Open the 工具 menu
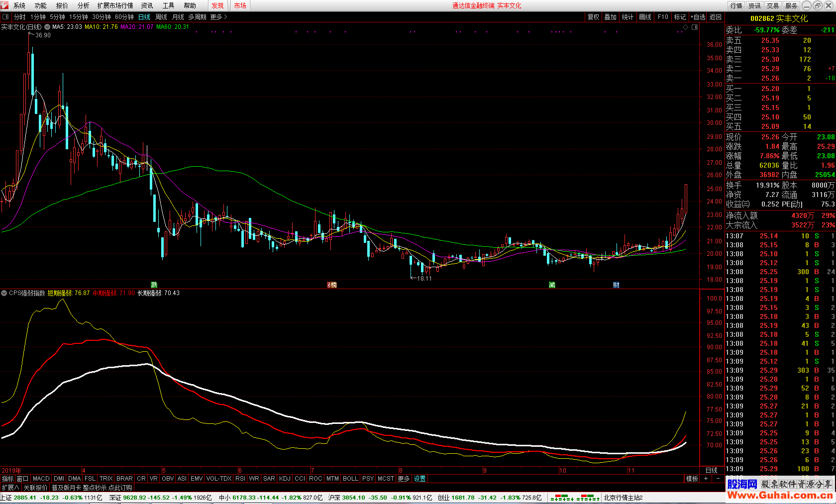This screenshot has height=504, width=836. (x=169, y=5)
